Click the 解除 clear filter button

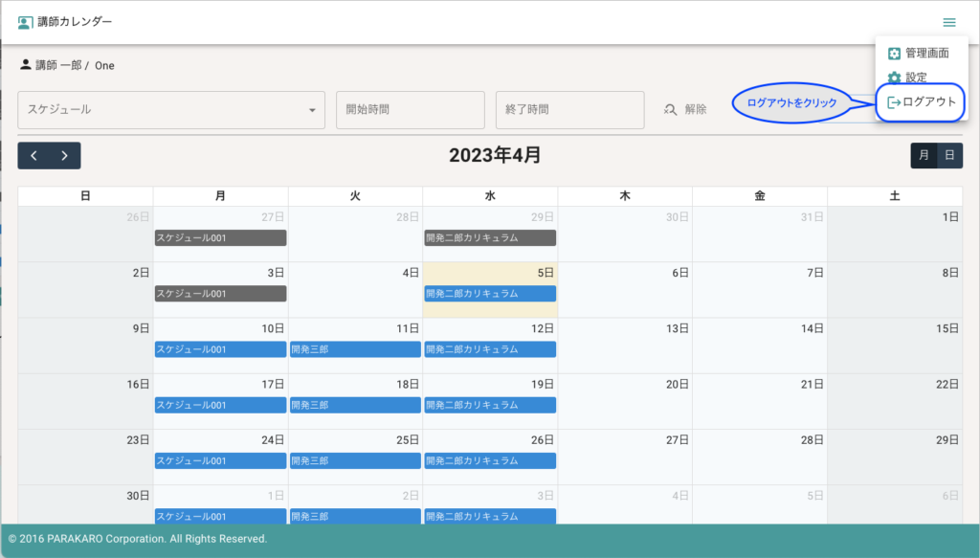pos(686,110)
